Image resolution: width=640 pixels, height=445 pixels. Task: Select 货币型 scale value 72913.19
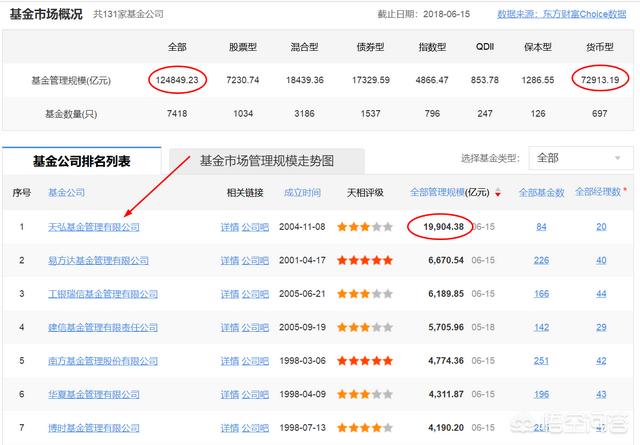[x=600, y=80]
